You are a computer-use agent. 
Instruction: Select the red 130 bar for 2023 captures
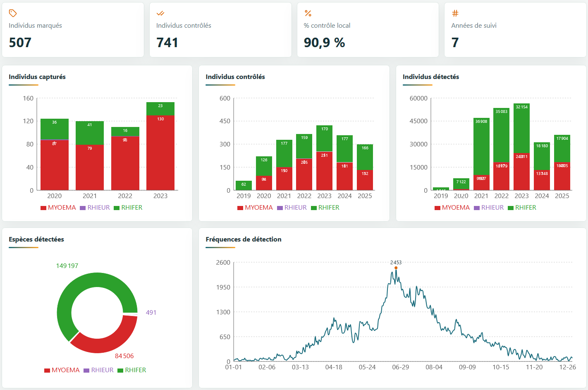coord(160,153)
